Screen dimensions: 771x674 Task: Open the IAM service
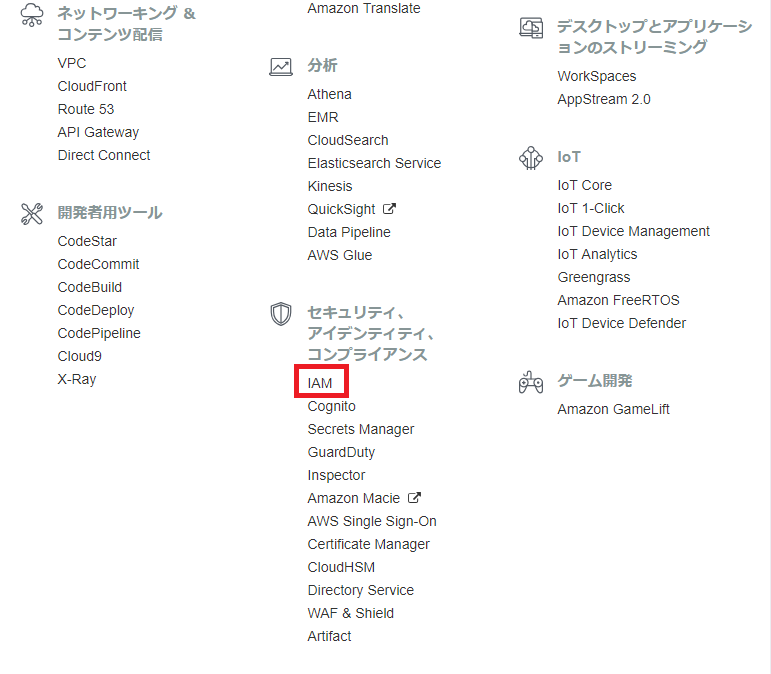320,383
